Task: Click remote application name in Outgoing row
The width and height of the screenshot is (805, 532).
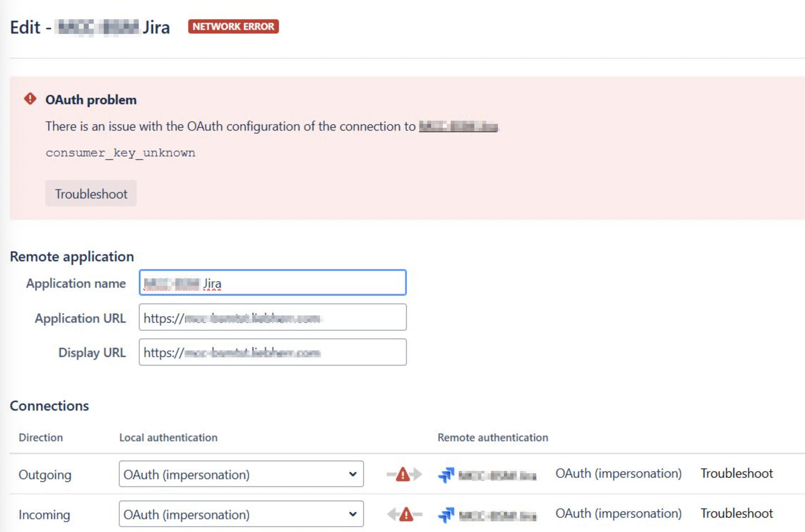Action: pyautogui.click(x=497, y=476)
